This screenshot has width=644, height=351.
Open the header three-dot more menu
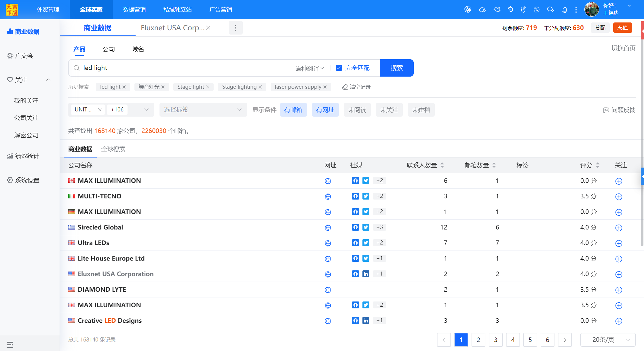576,10
